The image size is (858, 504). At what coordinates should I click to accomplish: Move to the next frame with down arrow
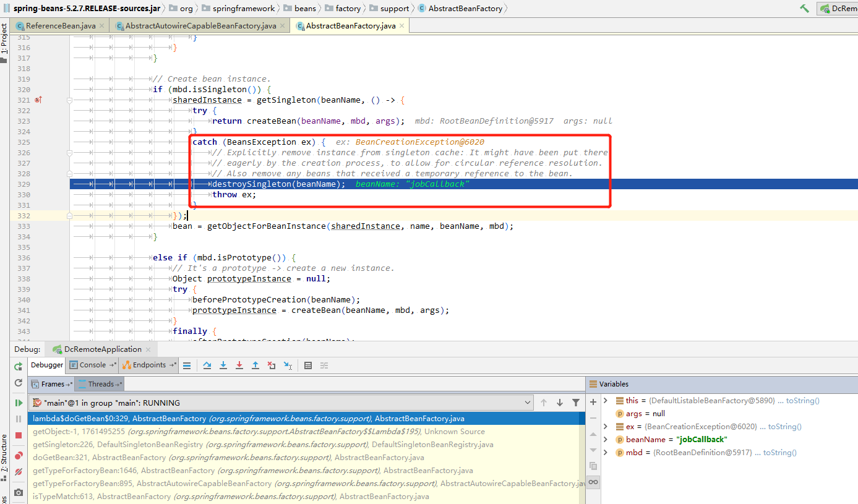coord(560,403)
